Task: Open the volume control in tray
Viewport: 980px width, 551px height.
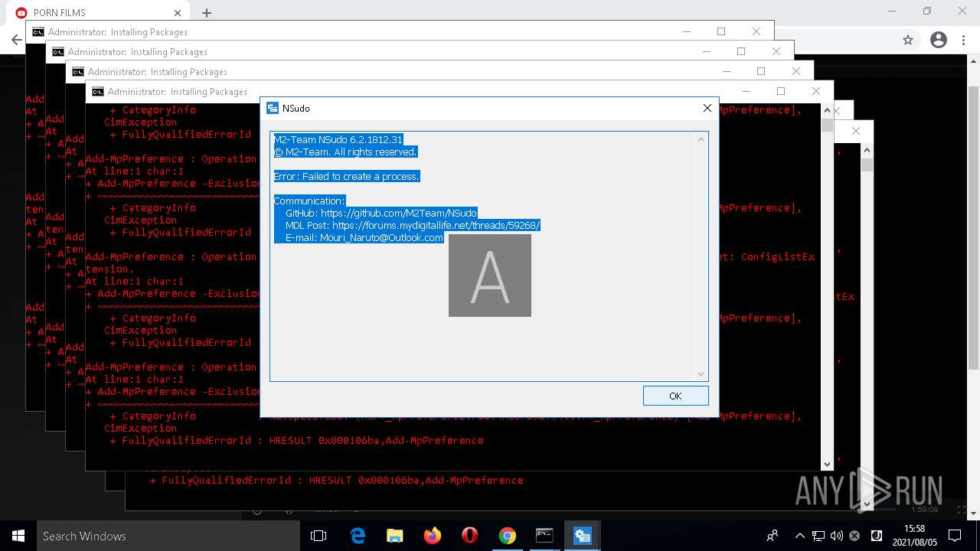Action: coord(836,536)
